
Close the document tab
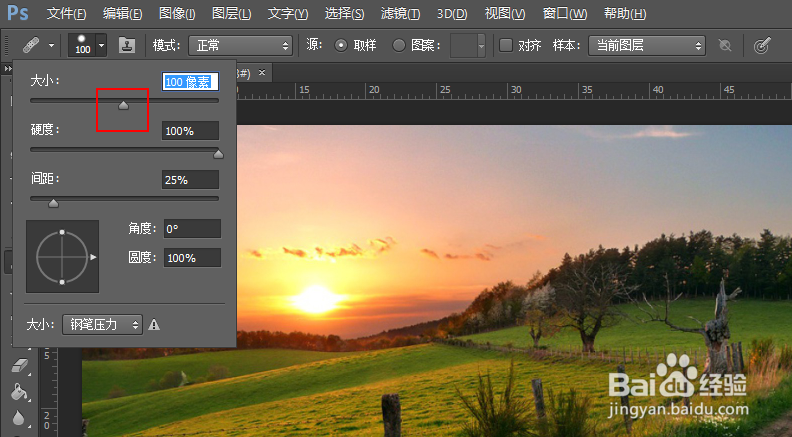point(262,73)
